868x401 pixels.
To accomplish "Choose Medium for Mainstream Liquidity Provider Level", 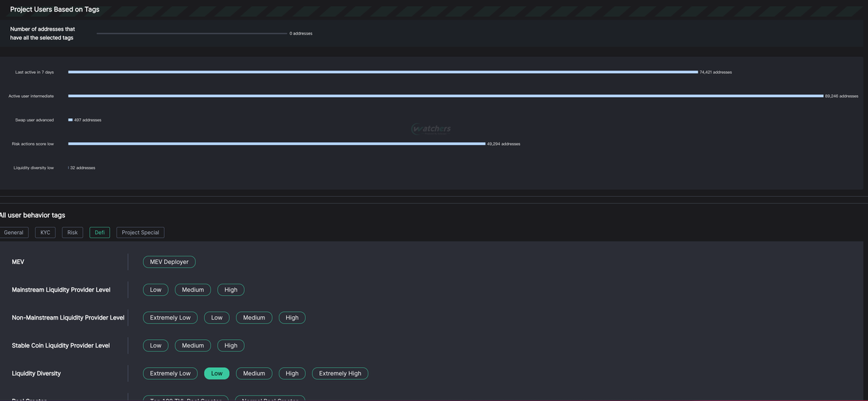I will tap(193, 290).
